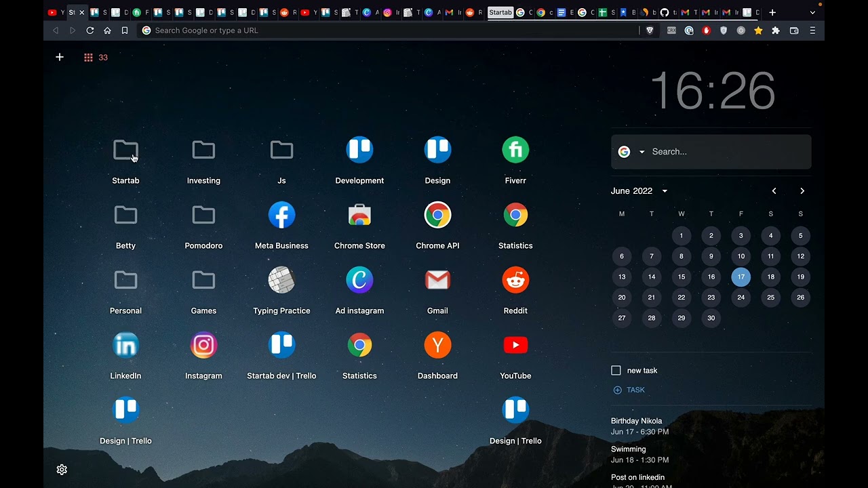
Task: Open the Investing folder
Action: pos(203,150)
